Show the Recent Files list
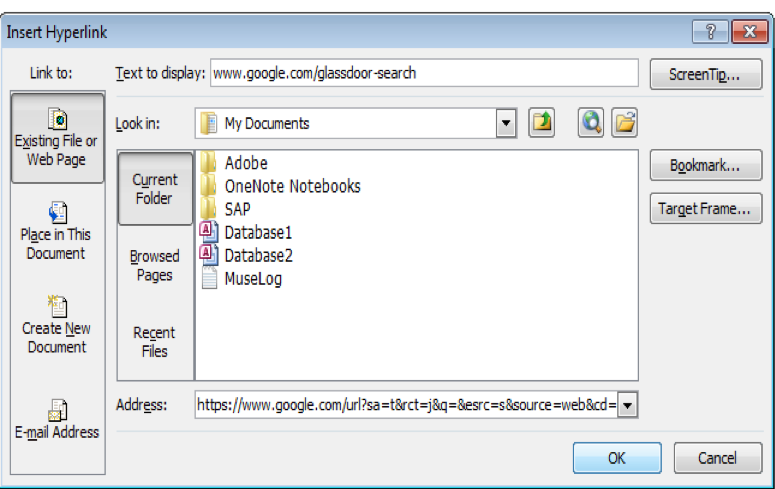The height and width of the screenshot is (489, 775). pos(155,341)
